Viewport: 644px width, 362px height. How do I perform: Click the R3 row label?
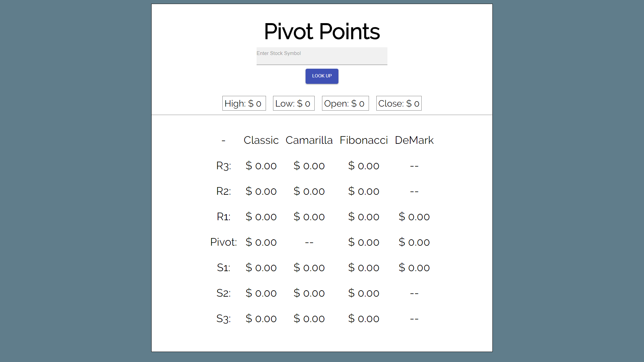point(223,166)
